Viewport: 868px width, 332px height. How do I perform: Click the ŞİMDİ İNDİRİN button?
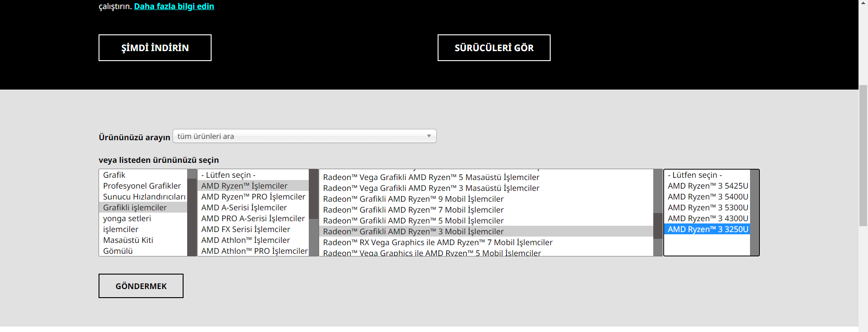[x=155, y=47]
